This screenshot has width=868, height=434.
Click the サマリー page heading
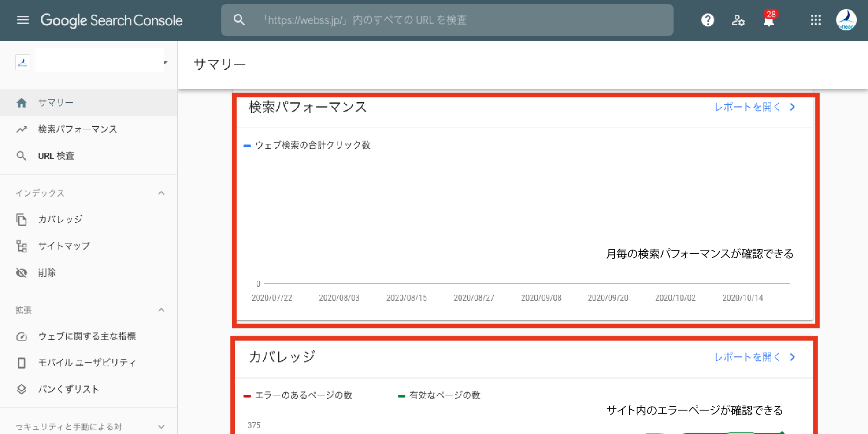pyautogui.click(x=220, y=64)
